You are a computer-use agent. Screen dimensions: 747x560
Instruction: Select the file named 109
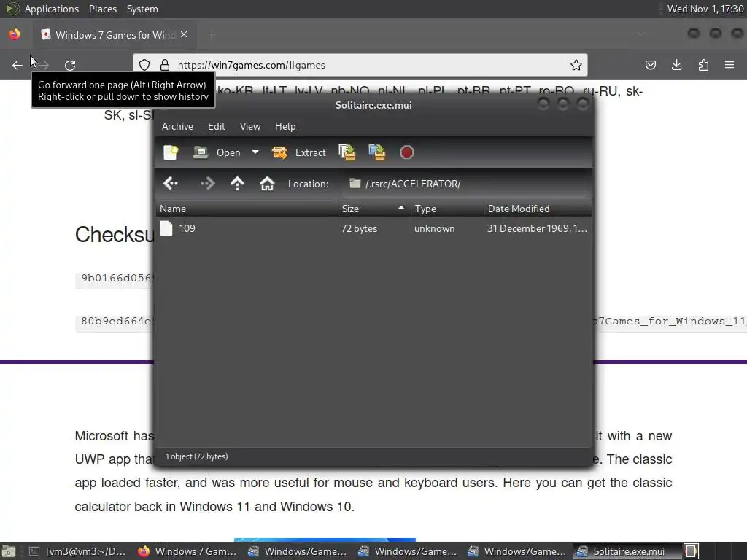(187, 228)
